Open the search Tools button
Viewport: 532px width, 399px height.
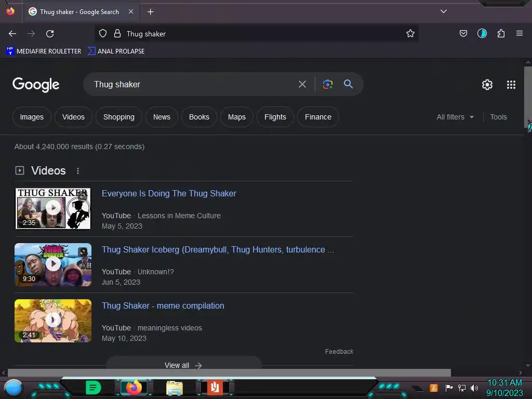[x=498, y=117]
